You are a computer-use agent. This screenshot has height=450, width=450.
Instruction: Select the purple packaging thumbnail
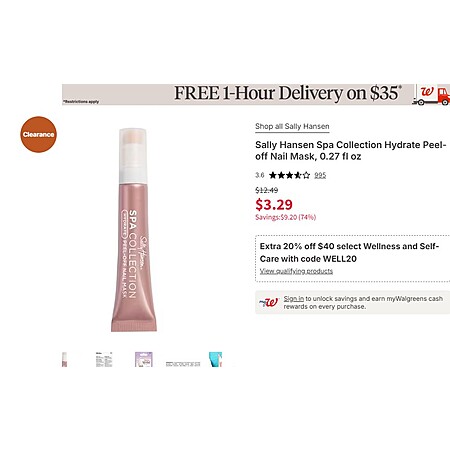coord(144,359)
